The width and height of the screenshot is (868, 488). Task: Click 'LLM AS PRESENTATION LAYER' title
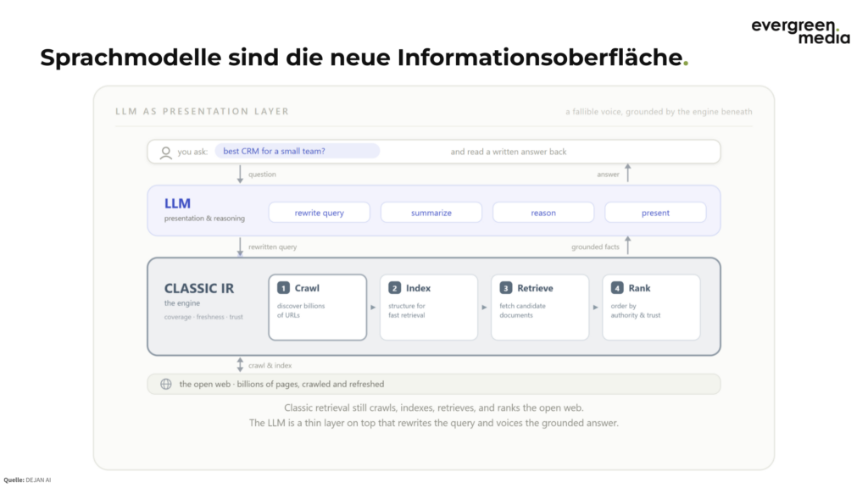[x=202, y=111]
